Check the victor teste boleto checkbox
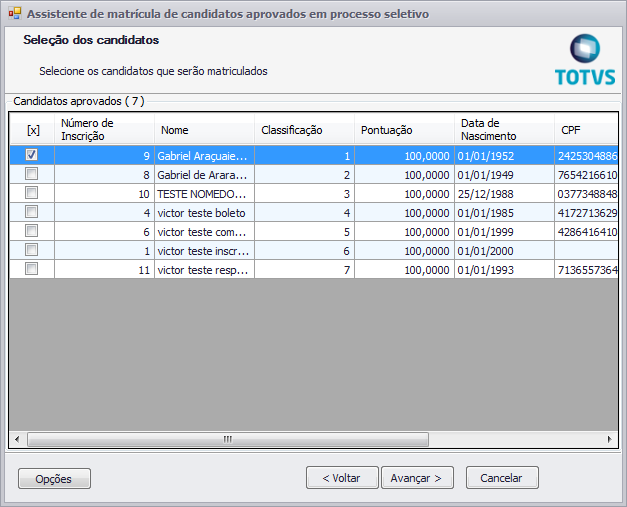The image size is (627, 507). pyautogui.click(x=32, y=212)
